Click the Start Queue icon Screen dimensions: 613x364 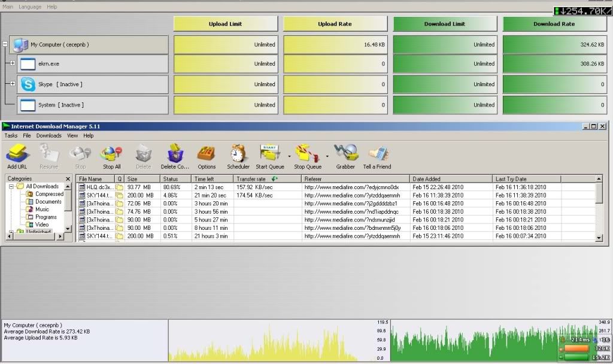(x=270, y=153)
